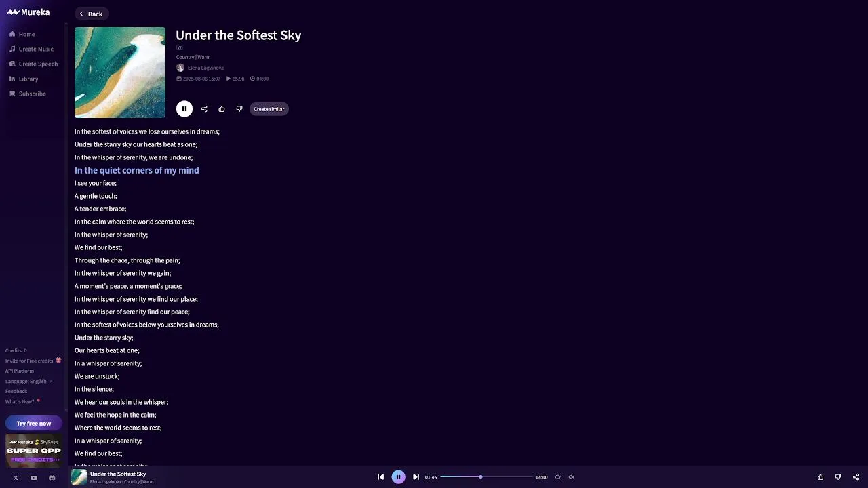This screenshot has width=868, height=488.
Task: Click song title in bottom player bar
Action: pyautogui.click(x=118, y=474)
